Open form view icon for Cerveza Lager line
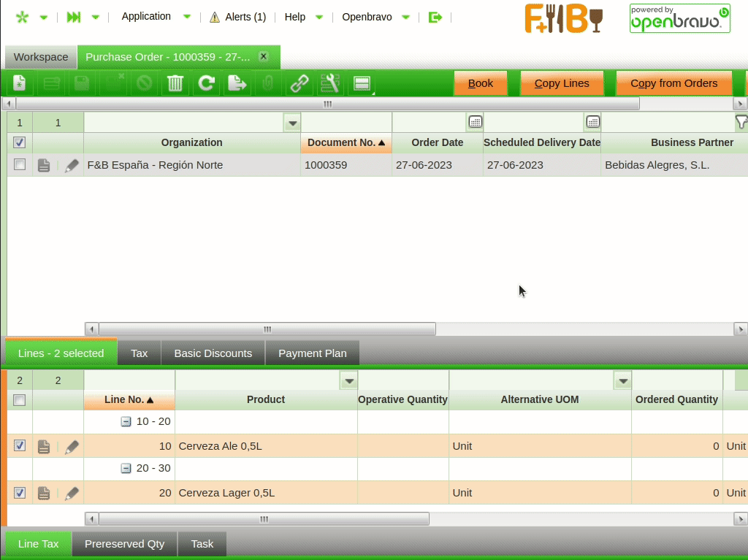 coord(43,494)
